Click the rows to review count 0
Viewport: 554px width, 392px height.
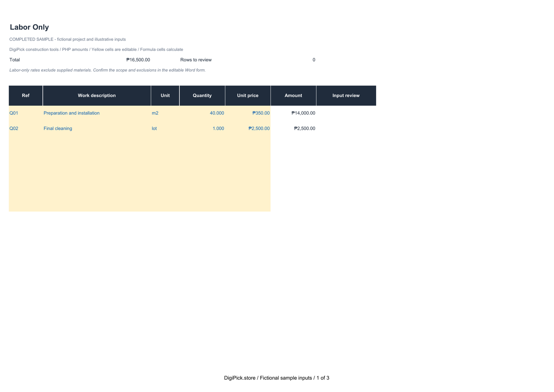[x=314, y=60]
